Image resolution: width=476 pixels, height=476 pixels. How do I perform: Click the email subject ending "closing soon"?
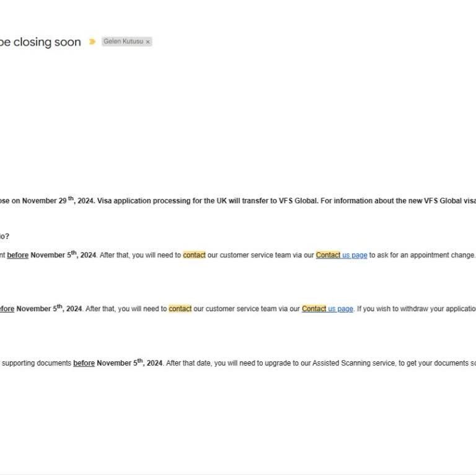(40, 42)
